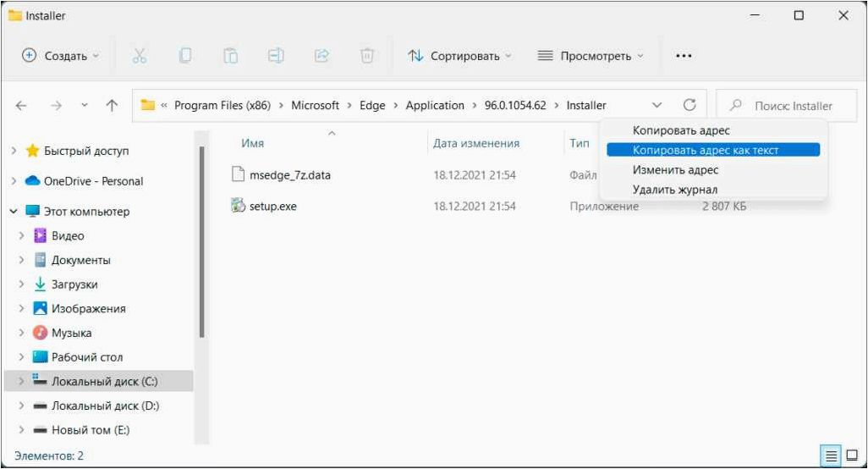Expand the Быстрый доступ tree node

pyautogui.click(x=14, y=151)
